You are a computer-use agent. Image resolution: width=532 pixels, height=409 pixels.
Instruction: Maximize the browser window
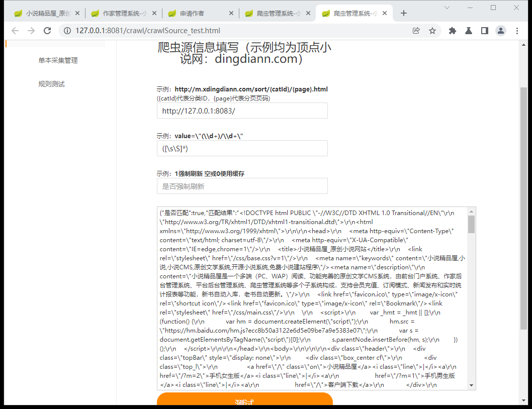pyautogui.click(x=493, y=8)
